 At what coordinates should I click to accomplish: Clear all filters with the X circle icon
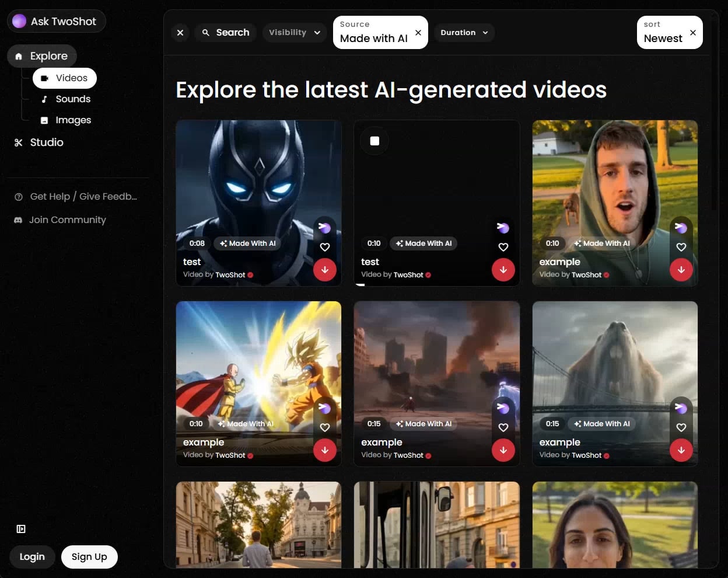[180, 32]
